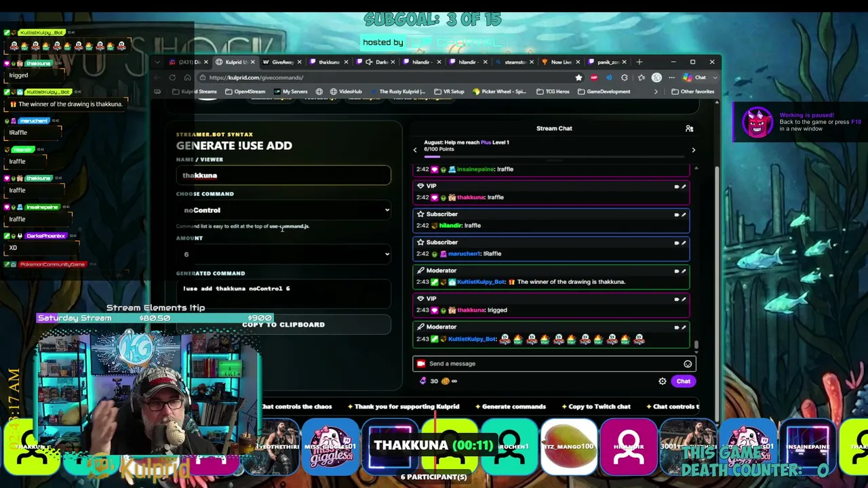Switch to the Kulprid browser tab

tap(236, 62)
